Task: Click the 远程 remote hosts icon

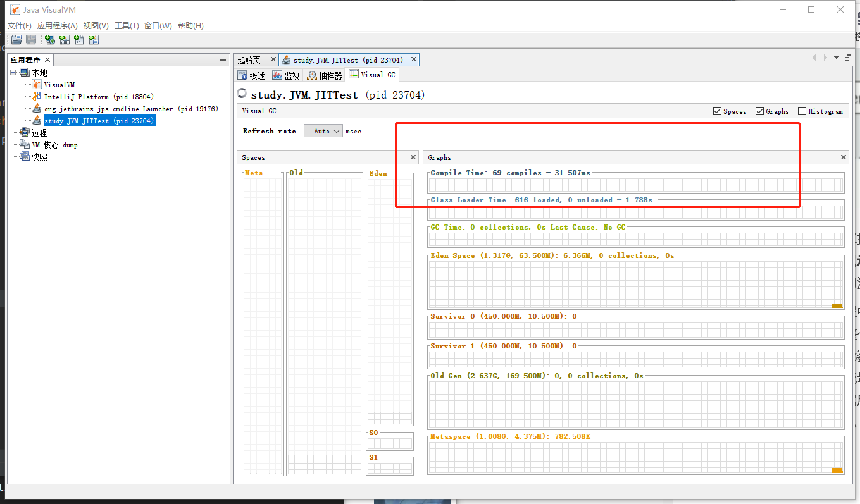Action: pyautogui.click(x=25, y=133)
